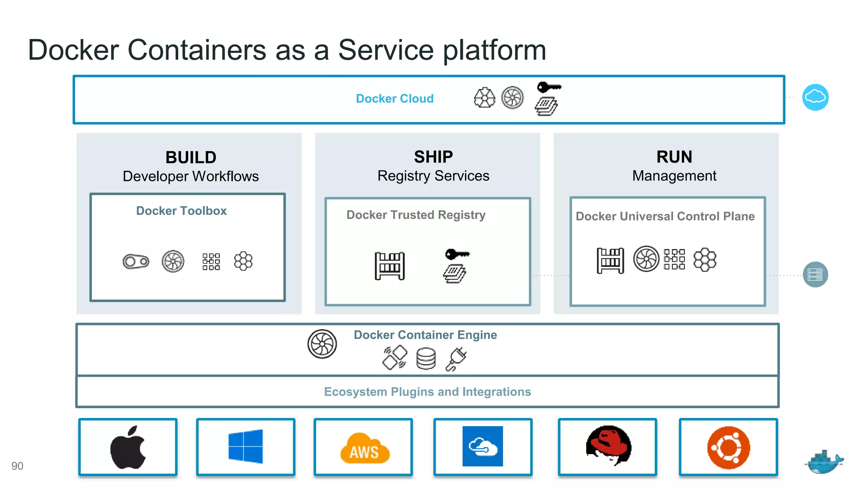Click the blue cloud circle icon

click(815, 97)
